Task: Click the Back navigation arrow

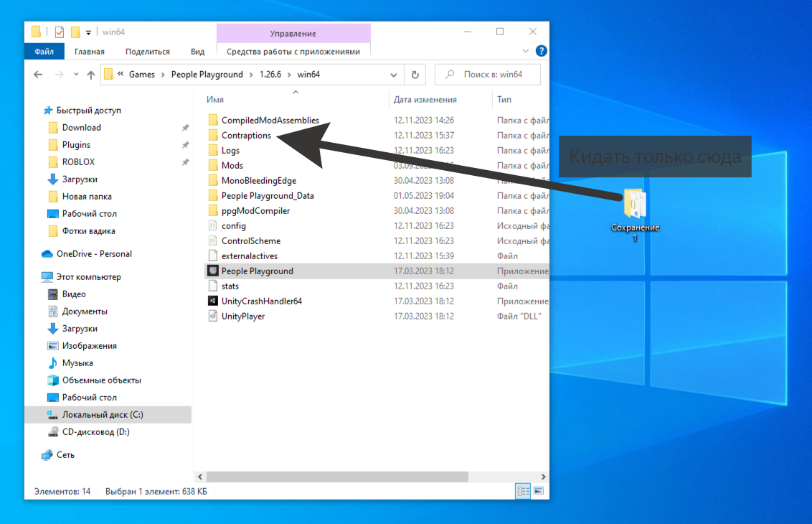Action: [x=38, y=75]
